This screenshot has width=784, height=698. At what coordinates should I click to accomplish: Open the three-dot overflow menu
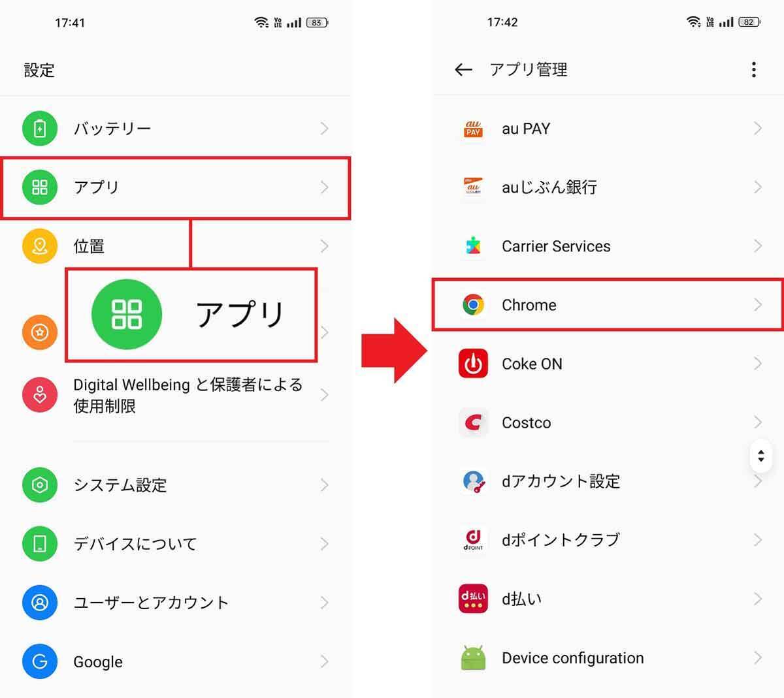(x=754, y=70)
